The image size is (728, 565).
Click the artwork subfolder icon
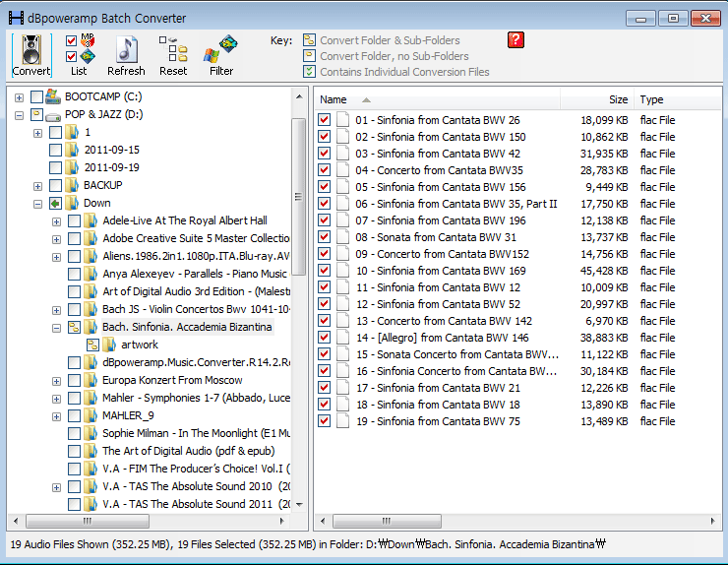point(109,345)
